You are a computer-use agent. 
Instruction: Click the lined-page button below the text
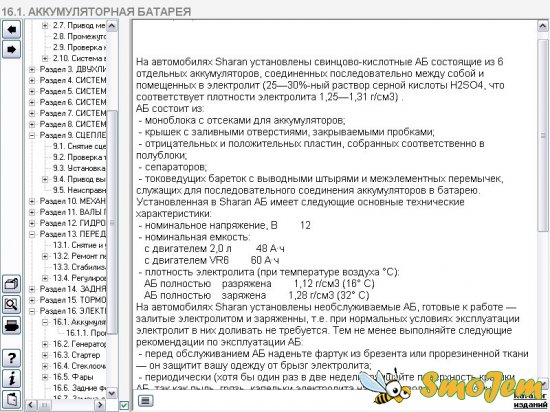tap(146, 400)
